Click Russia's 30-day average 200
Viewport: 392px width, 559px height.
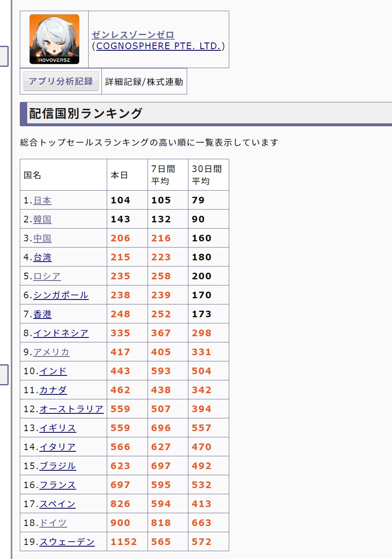202,276
